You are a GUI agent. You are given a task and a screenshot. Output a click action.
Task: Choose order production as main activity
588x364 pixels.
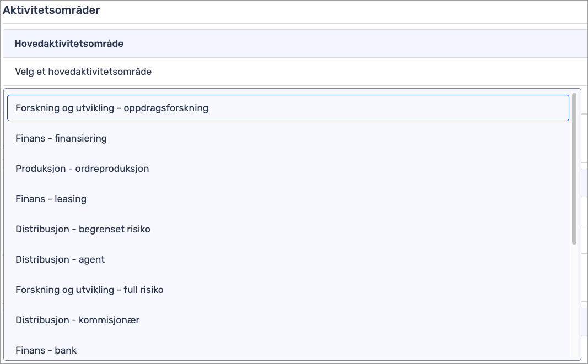[82, 169]
